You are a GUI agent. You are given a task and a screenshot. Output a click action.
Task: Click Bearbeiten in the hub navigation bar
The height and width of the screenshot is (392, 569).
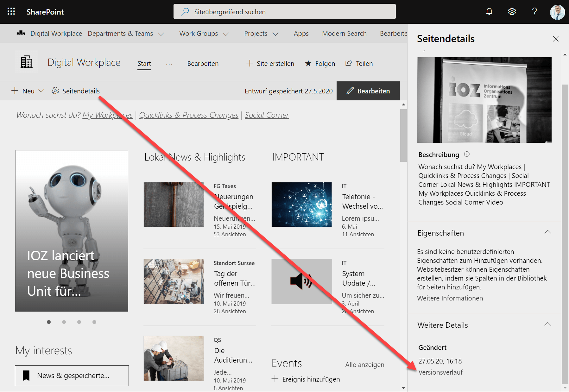(x=394, y=34)
